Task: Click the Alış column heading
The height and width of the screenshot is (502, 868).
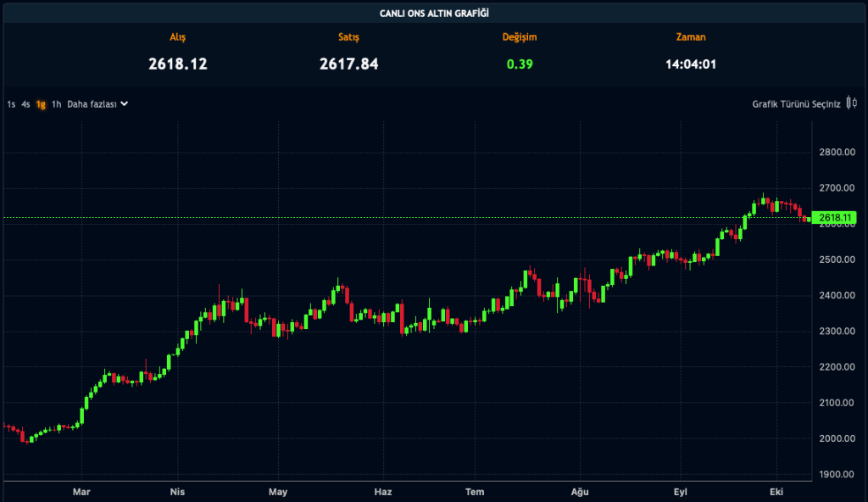Action: (x=178, y=37)
